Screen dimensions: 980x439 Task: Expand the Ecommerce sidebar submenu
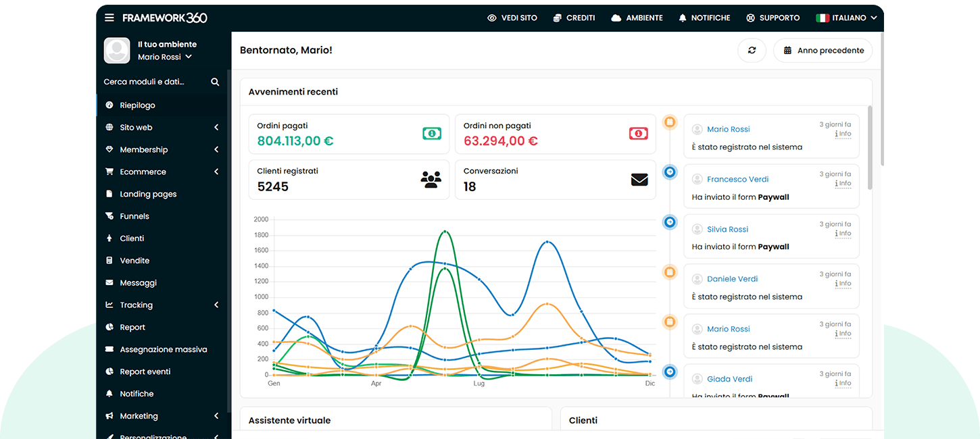216,172
